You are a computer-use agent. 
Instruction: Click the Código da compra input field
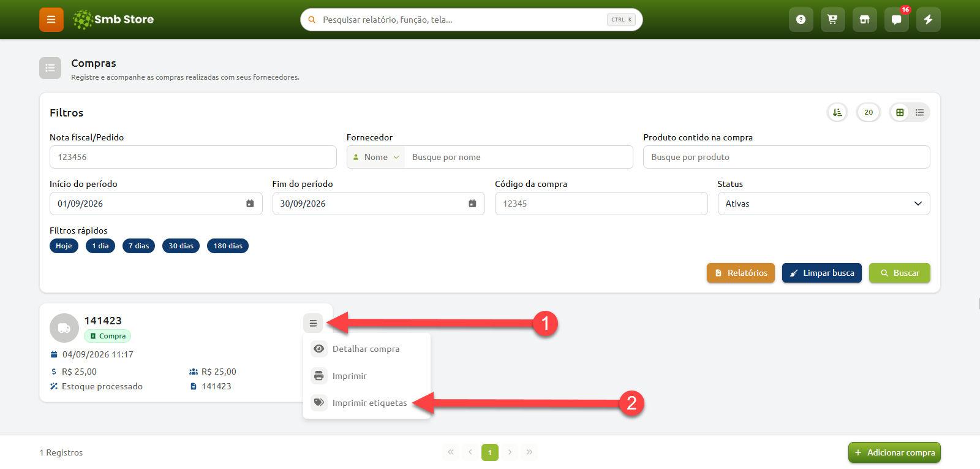[x=601, y=204]
